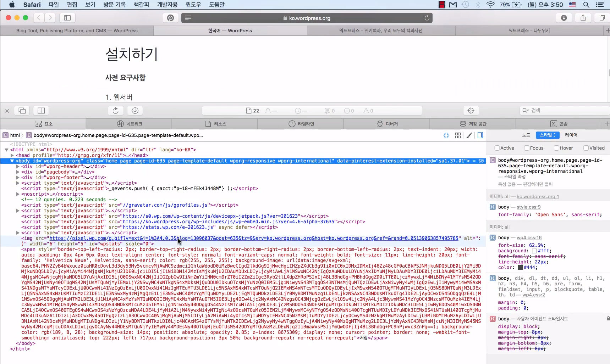Viewport: 610px width, 364px height.
Task: Open the 스타일 dropdown in sidebar
Action: click(548, 135)
